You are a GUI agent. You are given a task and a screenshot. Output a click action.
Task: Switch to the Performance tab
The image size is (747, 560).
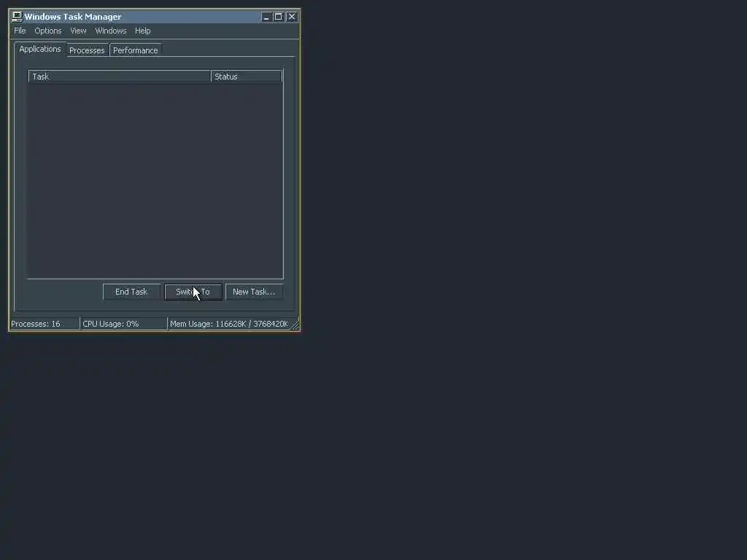[x=135, y=50]
